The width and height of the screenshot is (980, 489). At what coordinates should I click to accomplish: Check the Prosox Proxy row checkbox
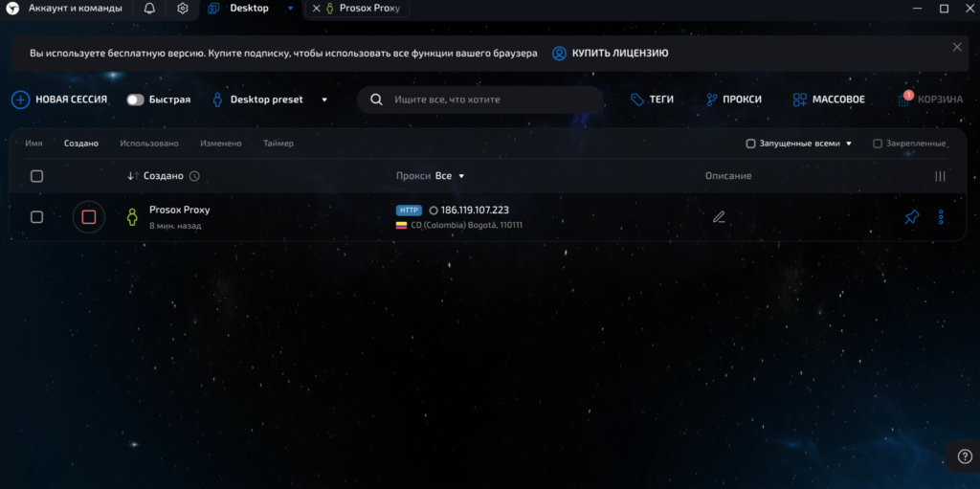click(x=36, y=217)
